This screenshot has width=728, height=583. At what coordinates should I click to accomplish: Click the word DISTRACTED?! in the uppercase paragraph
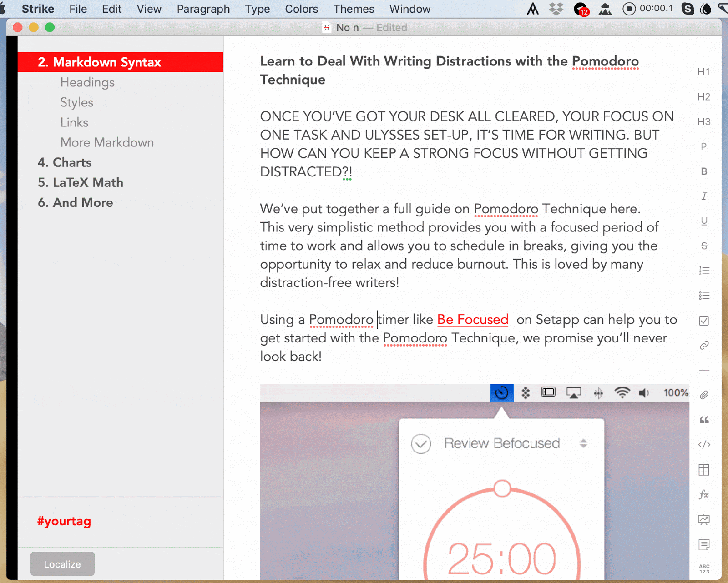coord(306,172)
